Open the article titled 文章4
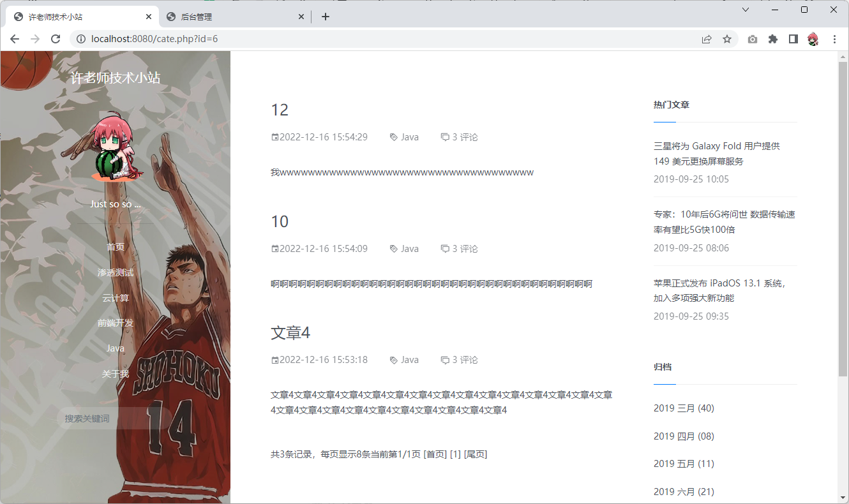Viewport: 849px width, 504px height. 290,333
